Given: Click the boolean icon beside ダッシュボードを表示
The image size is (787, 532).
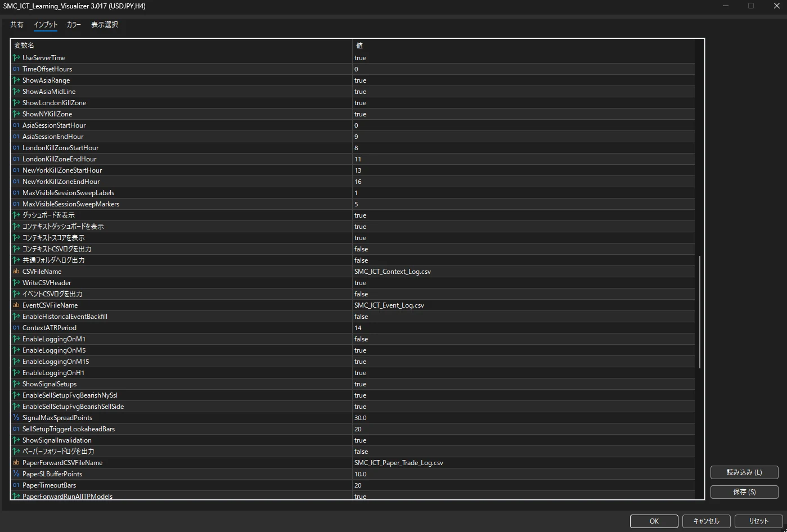Looking at the screenshot, I should [x=16, y=215].
